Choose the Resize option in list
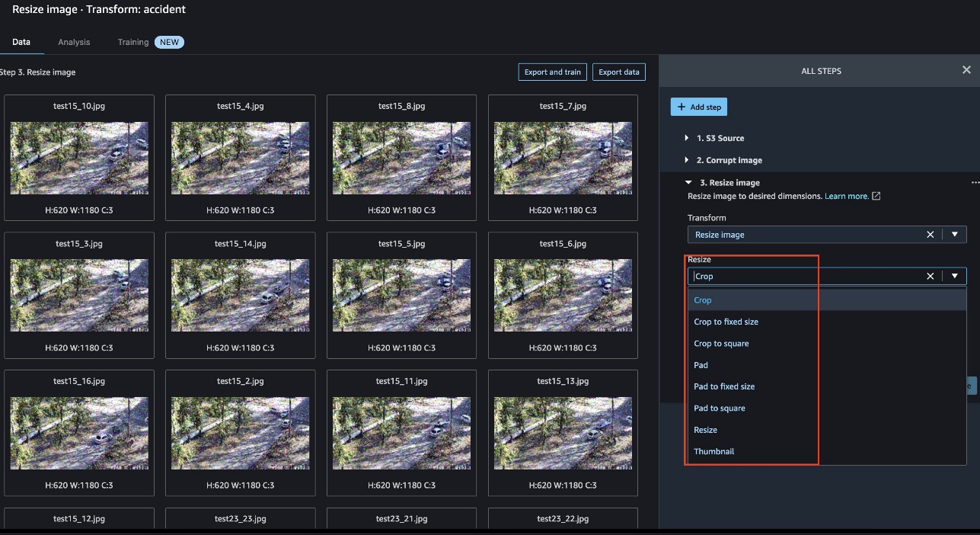Image resolution: width=980 pixels, height=535 pixels. click(x=827, y=430)
